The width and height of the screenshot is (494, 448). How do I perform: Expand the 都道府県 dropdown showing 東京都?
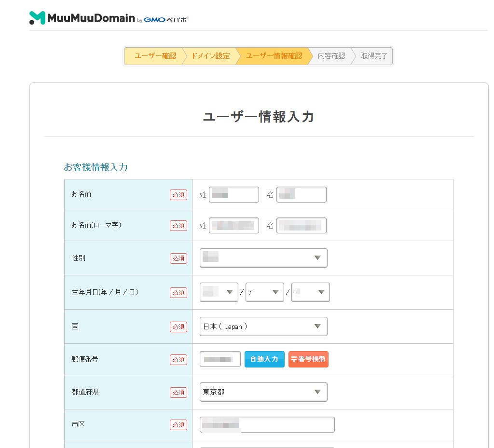point(263,392)
